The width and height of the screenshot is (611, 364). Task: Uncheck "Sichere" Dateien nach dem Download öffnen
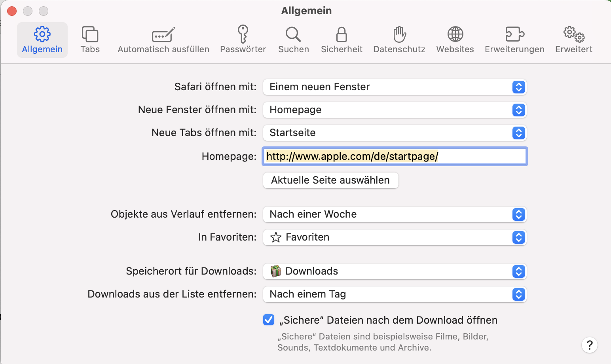pos(269,320)
